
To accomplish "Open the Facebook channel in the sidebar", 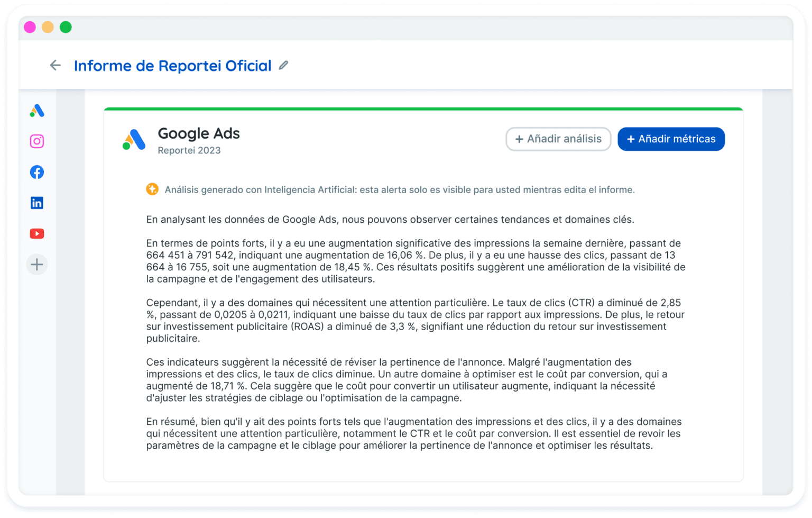I will click(37, 172).
